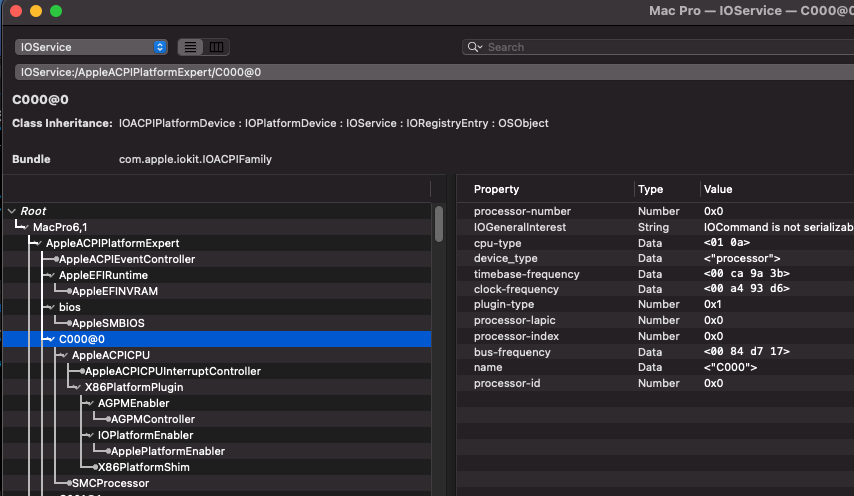Viewport: 854px width, 496px height.
Task: Click the C000@0 heading text
Action: click(x=40, y=100)
